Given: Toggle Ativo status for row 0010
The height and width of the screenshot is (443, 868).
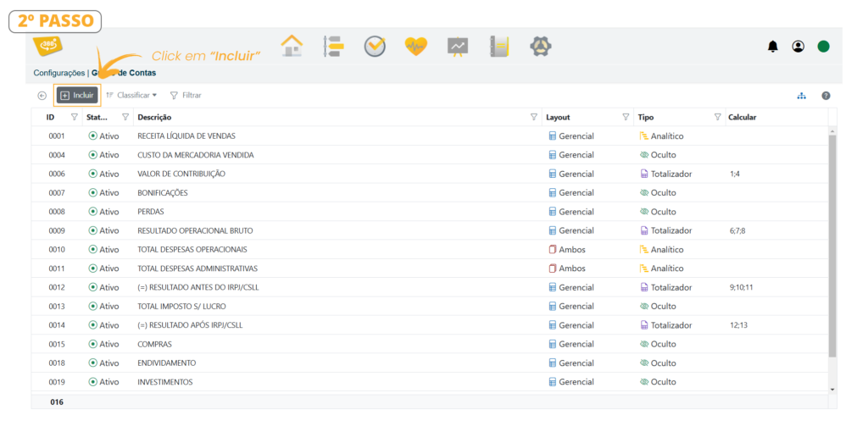Looking at the screenshot, I should tap(93, 249).
